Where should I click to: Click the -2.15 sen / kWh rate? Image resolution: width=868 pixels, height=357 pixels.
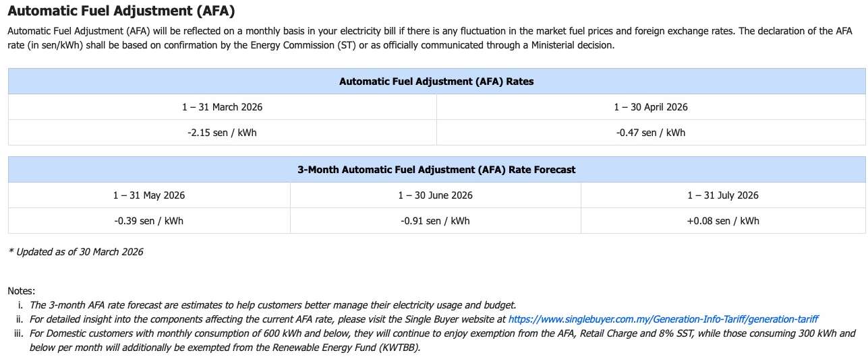click(x=222, y=133)
